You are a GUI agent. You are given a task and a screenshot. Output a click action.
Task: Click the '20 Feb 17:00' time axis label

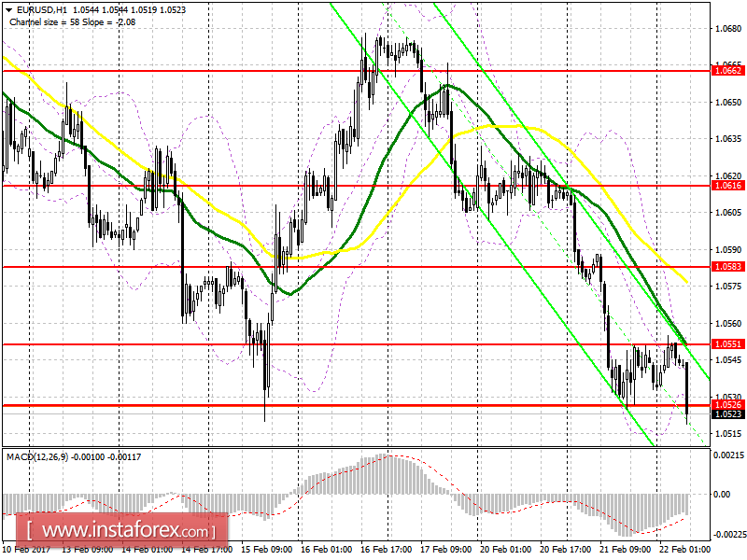click(x=566, y=550)
